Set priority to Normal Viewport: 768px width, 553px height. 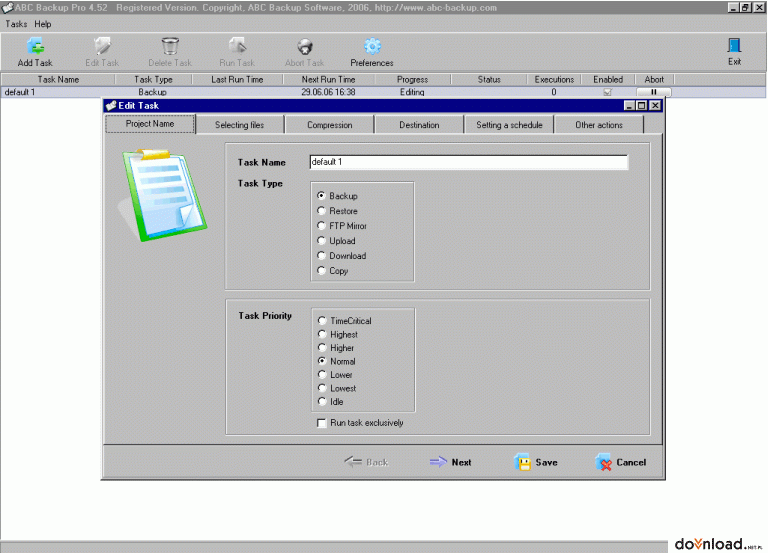(322, 361)
